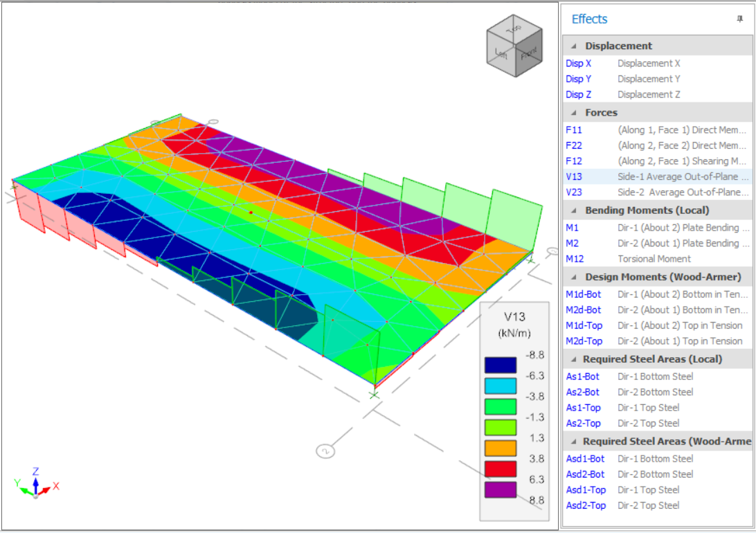The height and width of the screenshot is (533, 756).
Task: Collapse Design Moments (Wood-Armer) section
Action: tap(573, 277)
